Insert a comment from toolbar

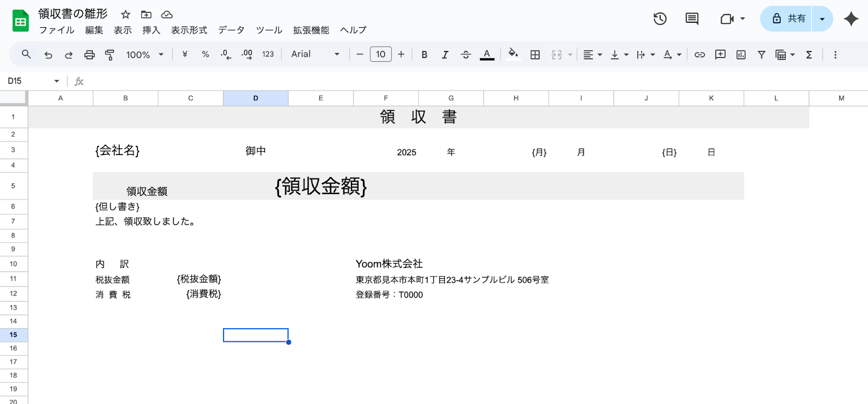click(x=720, y=54)
